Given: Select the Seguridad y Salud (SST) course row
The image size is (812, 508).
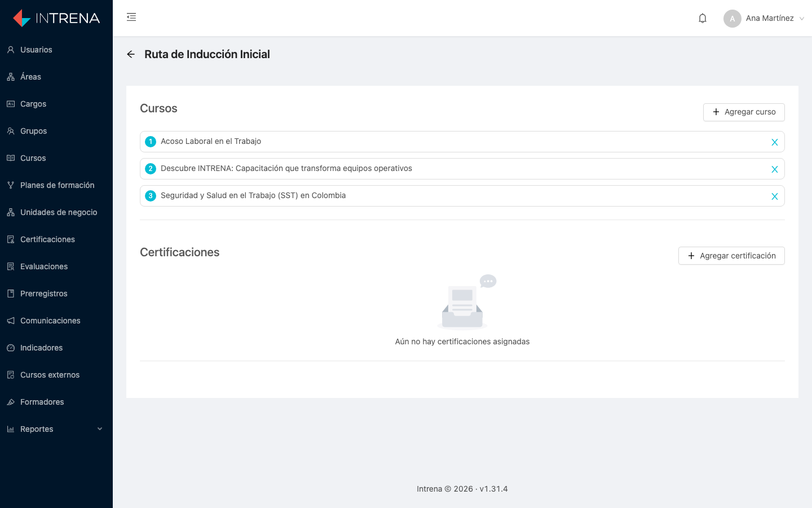Looking at the screenshot, I should (x=462, y=196).
